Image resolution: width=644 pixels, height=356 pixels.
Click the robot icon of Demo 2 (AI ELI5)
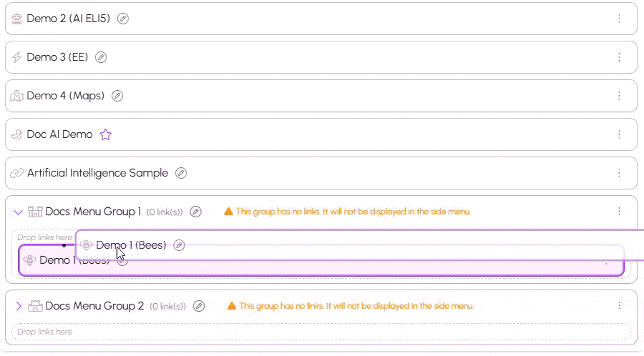pyautogui.click(x=17, y=19)
